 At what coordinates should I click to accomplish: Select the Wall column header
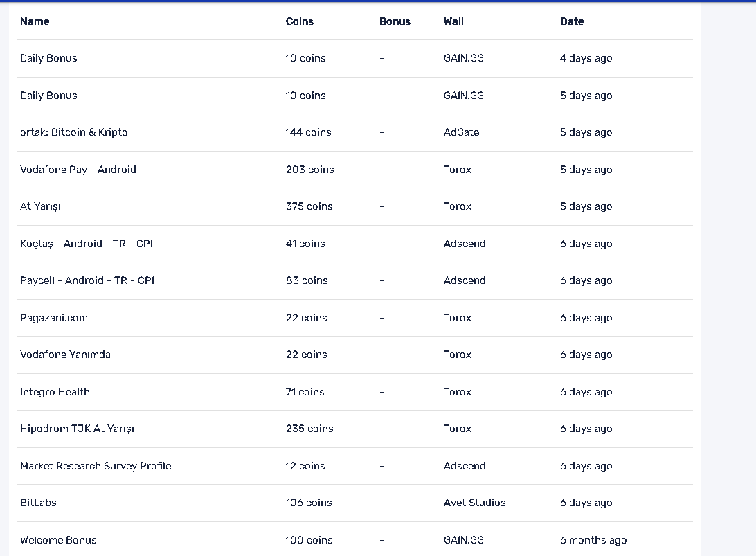pos(453,21)
